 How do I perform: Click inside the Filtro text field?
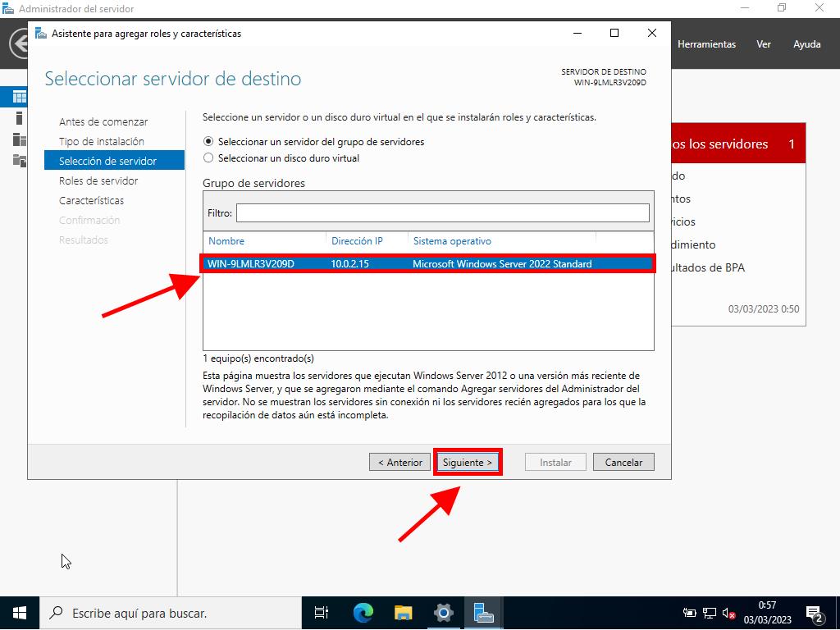coord(442,213)
